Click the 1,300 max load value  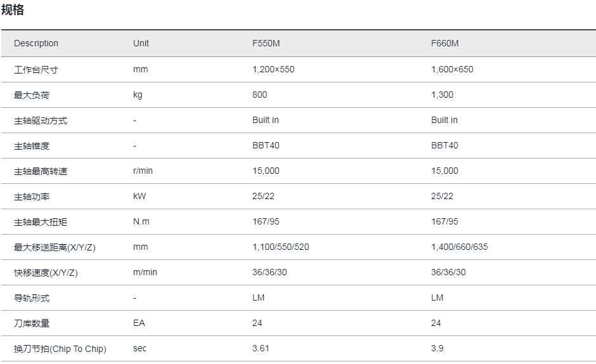pyautogui.click(x=442, y=94)
